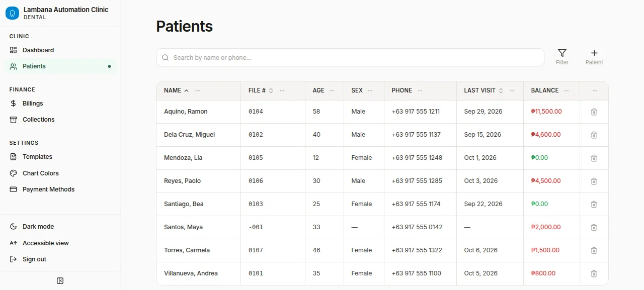Delete the Reyes, Paolo row
The image size is (644, 290).
pos(594,181)
